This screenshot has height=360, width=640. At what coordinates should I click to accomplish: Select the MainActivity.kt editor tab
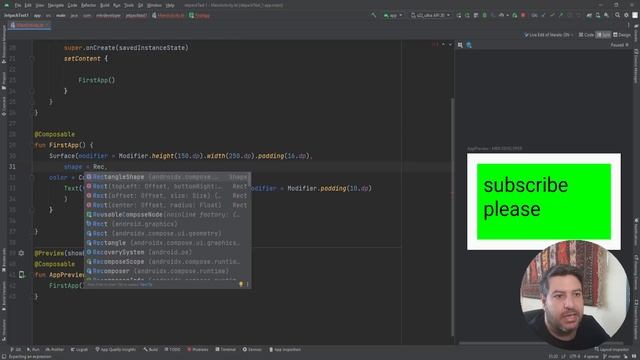29,25
